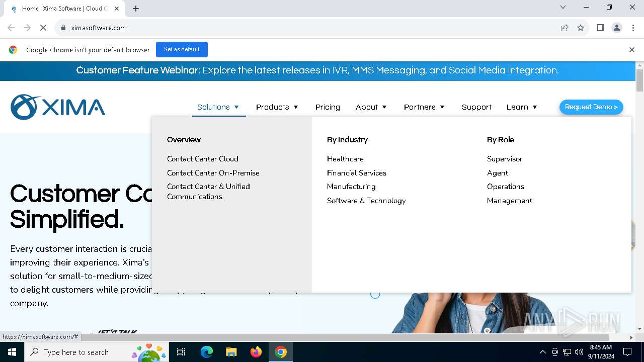Open File Explorer from taskbar
The image size is (644, 362).
(231, 352)
